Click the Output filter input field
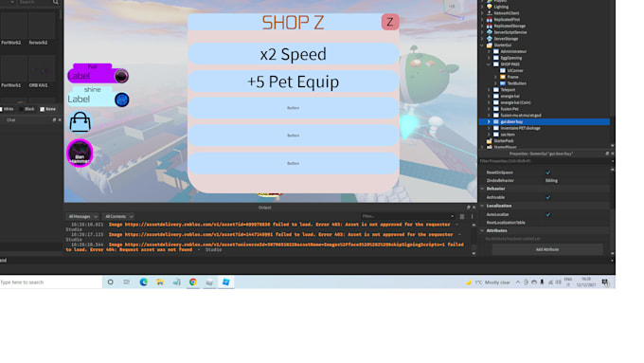The height and width of the screenshot is (363, 644). click(407, 216)
